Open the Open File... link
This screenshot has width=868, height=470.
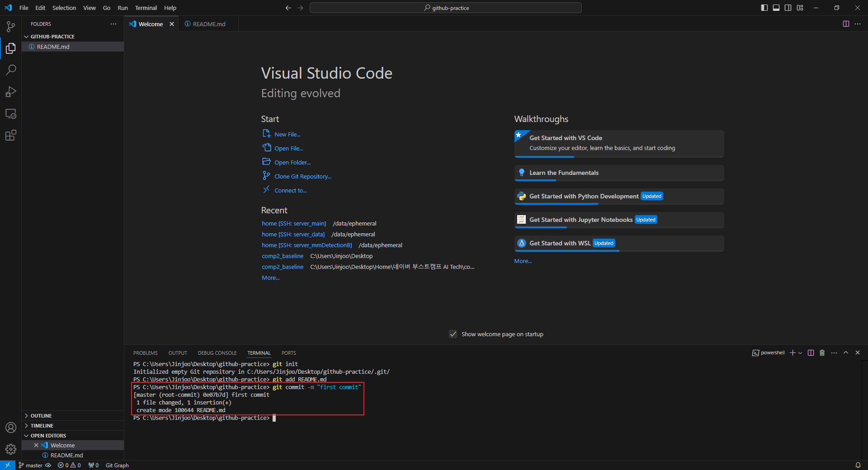click(288, 148)
